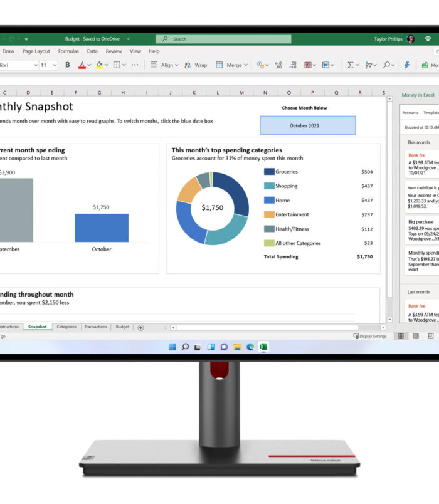The height and width of the screenshot is (504, 439).
Task: Click the AutoSum sigma icon
Action: 350,65
